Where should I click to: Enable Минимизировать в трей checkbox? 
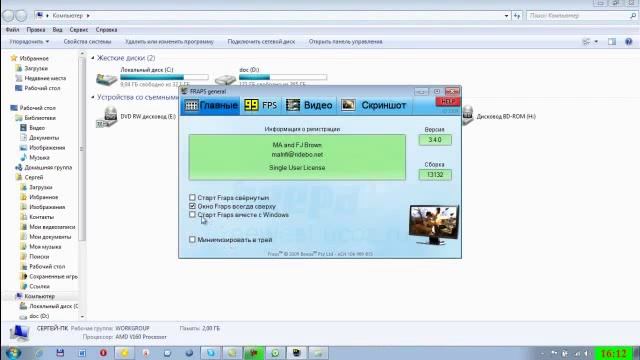pos(192,240)
